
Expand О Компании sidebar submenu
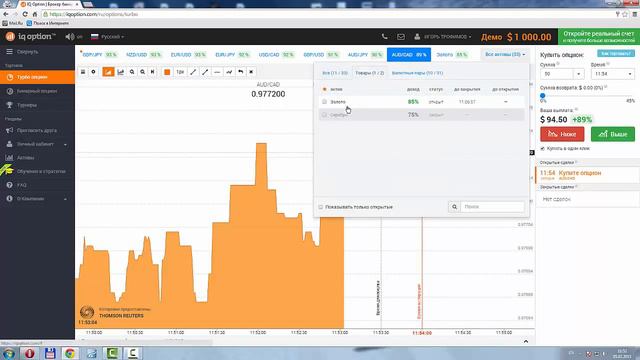pos(37,199)
